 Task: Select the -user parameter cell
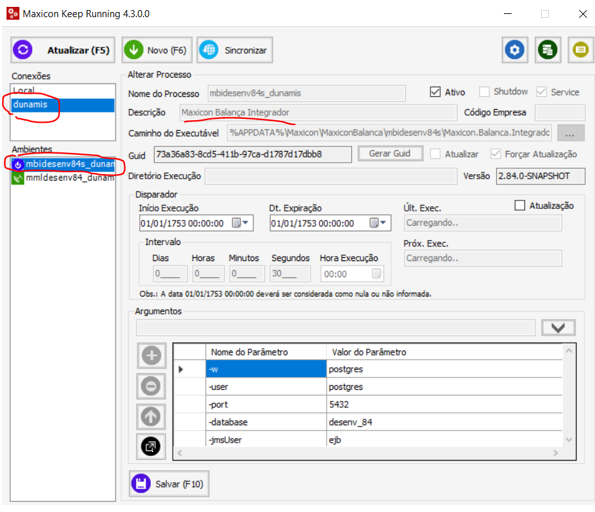(x=266, y=387)
